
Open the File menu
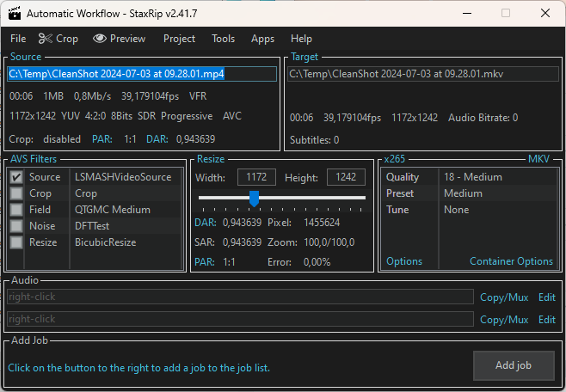(x=18, y=39)
